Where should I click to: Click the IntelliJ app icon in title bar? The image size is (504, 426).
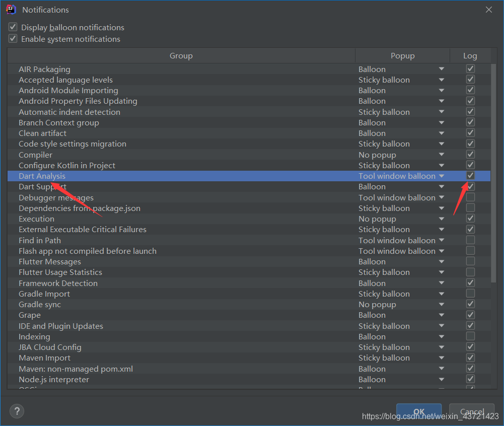pos(11,10)
